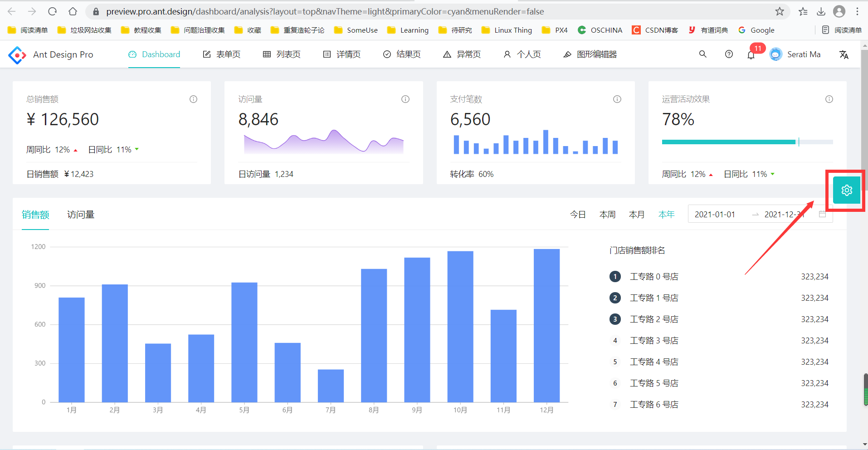Select the 本月 time filter
This screenshot has width=868, height=450.
(x=637, y=214)
